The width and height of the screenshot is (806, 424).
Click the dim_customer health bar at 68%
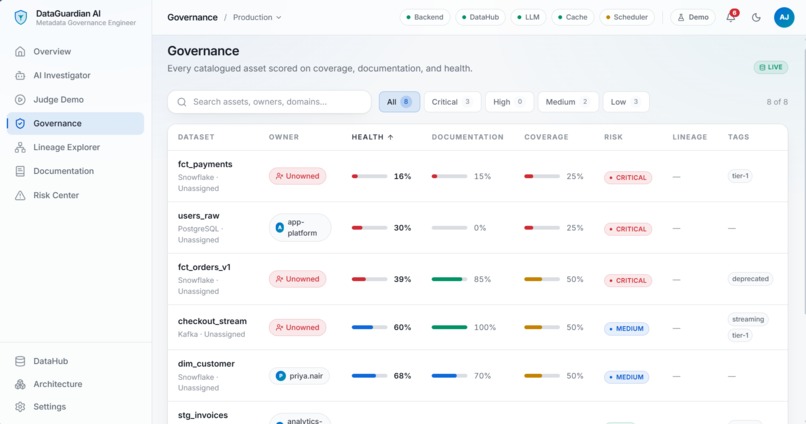[369, 376]
